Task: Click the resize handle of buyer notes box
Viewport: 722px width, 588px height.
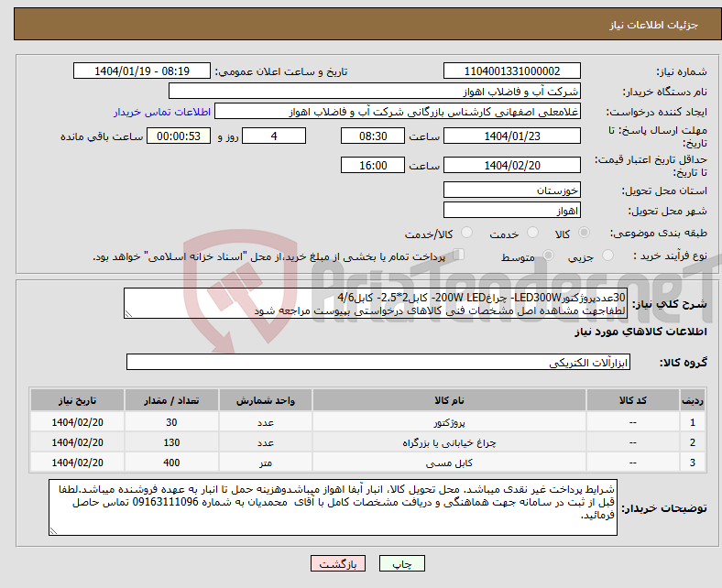Action: [53, 531]
